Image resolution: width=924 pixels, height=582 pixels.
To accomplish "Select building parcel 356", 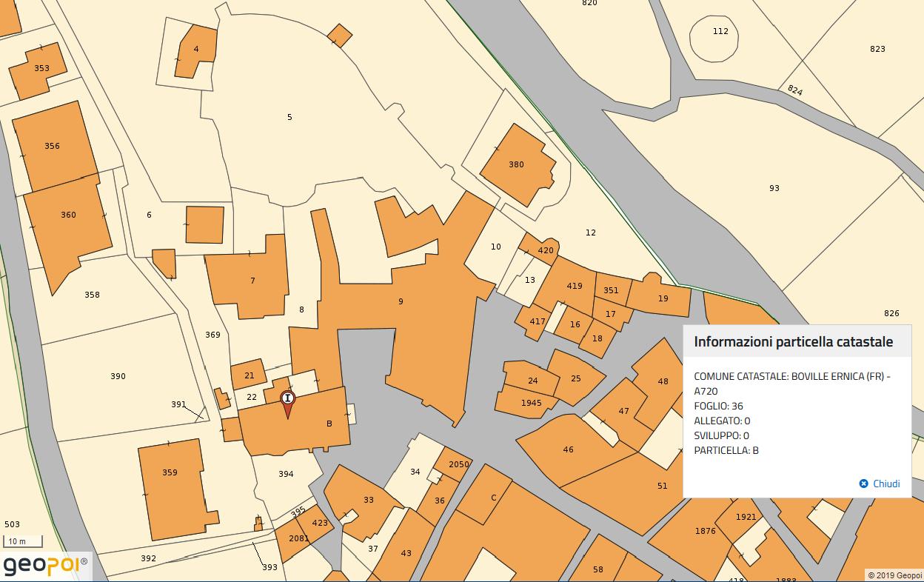I will pos(53,146).
